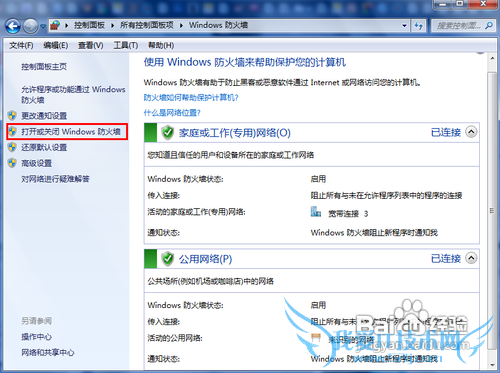The width and height of the screenshot is (500, 373).
Task: Open the recent pages dropdown arrow
Action: coord(43,26)
